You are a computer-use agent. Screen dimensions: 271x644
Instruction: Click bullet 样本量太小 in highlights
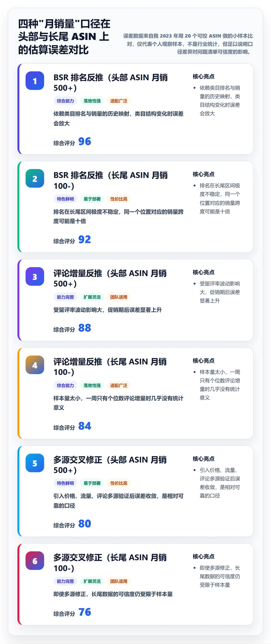click(220, 385)
